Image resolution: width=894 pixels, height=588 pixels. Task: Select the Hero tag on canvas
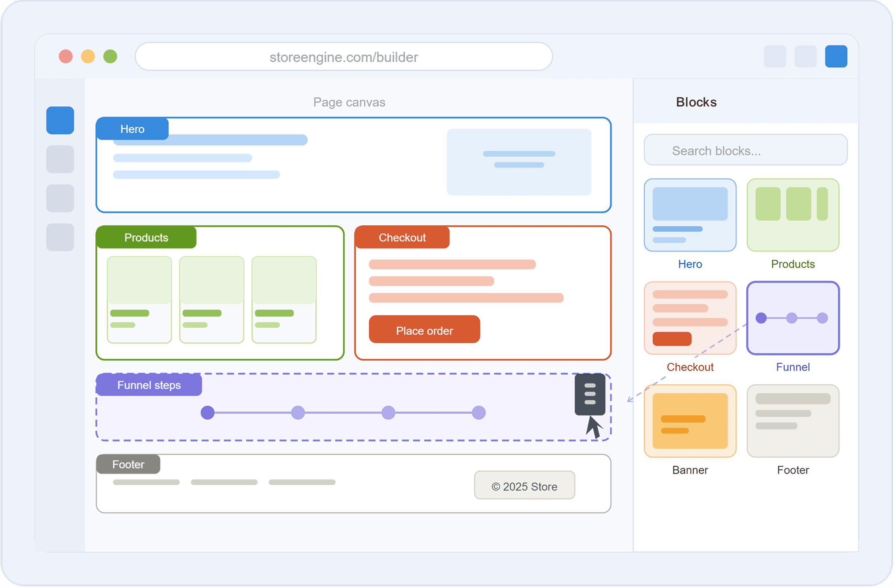click(x=132, y=129)
